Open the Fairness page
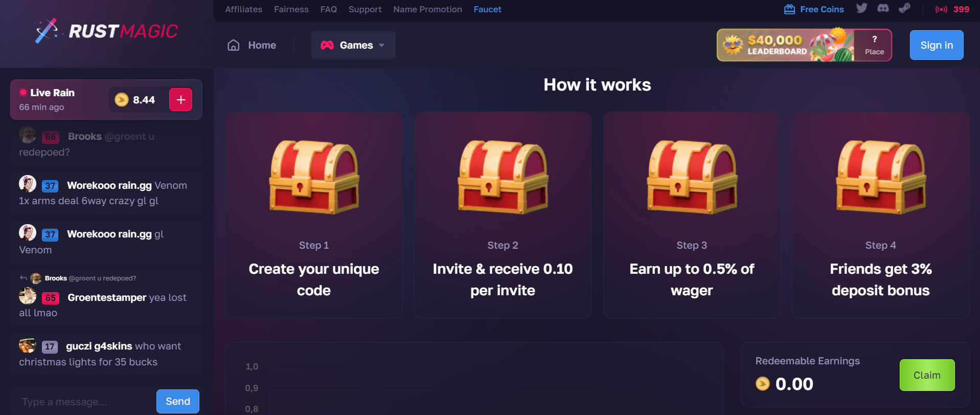The height and width of the screenshot is (415, 980). [291, 9]
